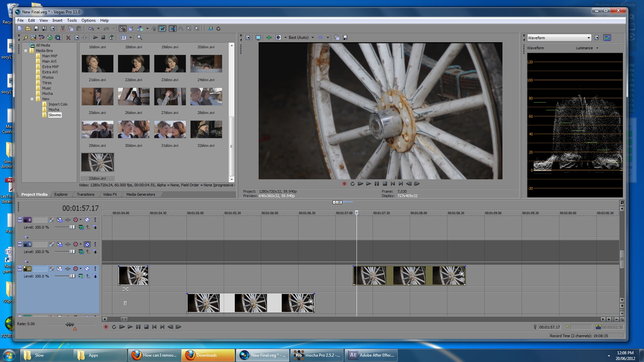644x362 pixels.
Task: Switch to mocha Pro in the taskbar
Action: point(317,355)
